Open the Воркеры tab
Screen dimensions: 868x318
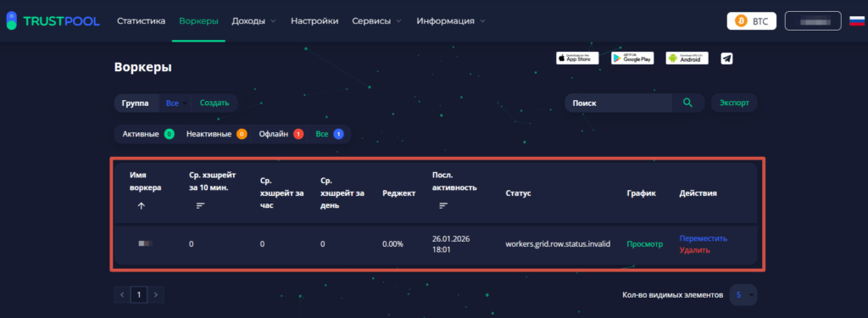pyautogui.click(x=198, y=21)
